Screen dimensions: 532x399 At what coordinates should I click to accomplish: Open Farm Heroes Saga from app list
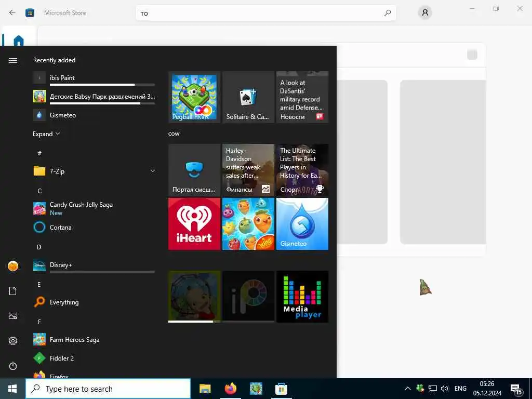pyautogui.click(x=94, y=340)
